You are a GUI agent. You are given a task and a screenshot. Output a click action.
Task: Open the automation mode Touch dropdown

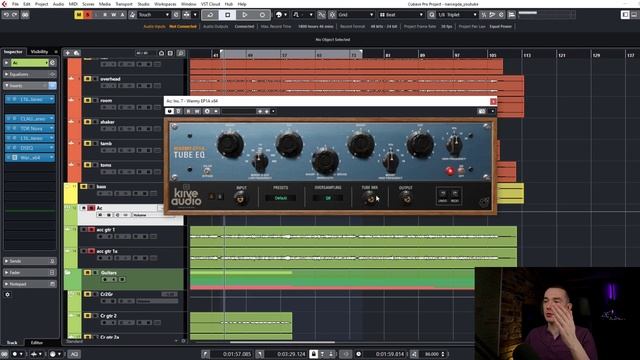click(153, 15)
